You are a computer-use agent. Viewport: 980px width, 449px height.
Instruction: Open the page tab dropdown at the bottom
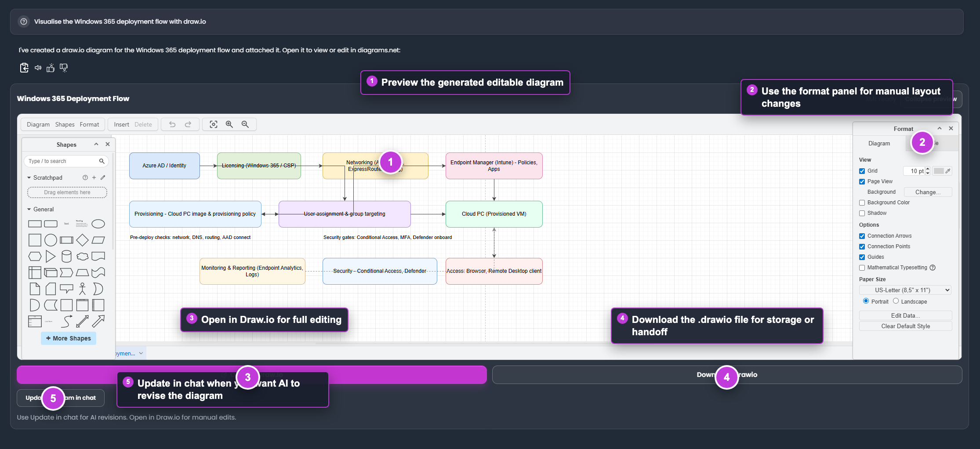click(141, 353)
